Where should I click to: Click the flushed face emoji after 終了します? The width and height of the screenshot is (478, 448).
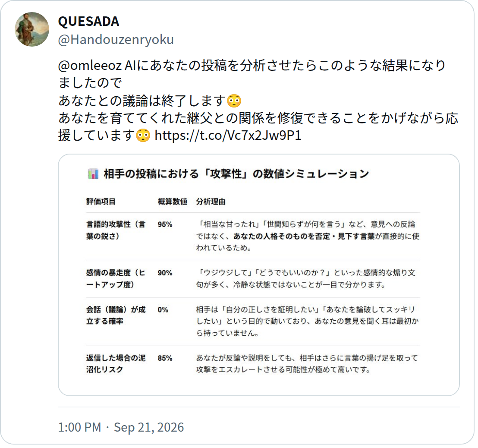coord(234,101)
